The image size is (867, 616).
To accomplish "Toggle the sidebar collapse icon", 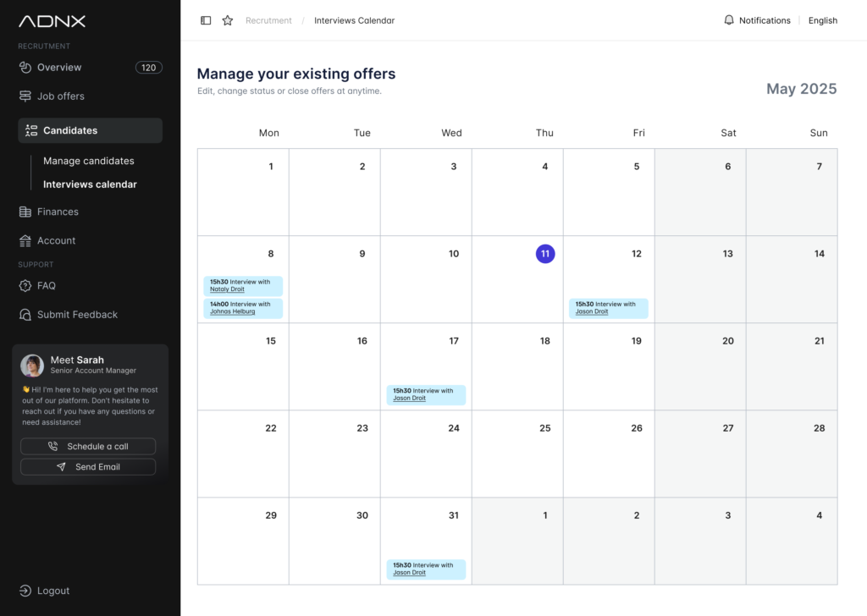I will pos(206,19).
